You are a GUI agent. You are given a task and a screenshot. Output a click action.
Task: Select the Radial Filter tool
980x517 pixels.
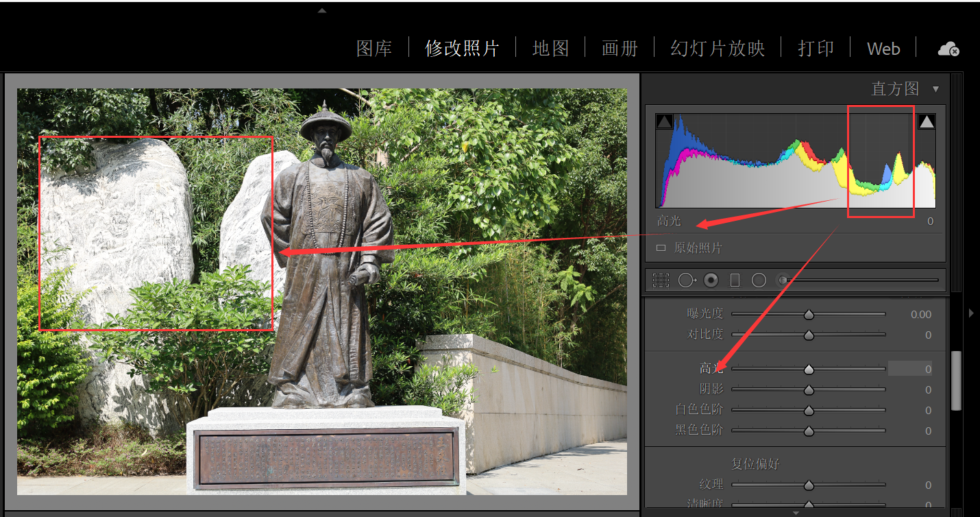pyautogui.click(x=759, y=280)
